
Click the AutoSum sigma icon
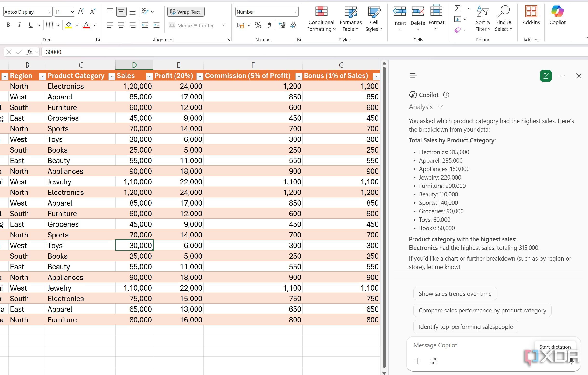[x=458, y=8]
